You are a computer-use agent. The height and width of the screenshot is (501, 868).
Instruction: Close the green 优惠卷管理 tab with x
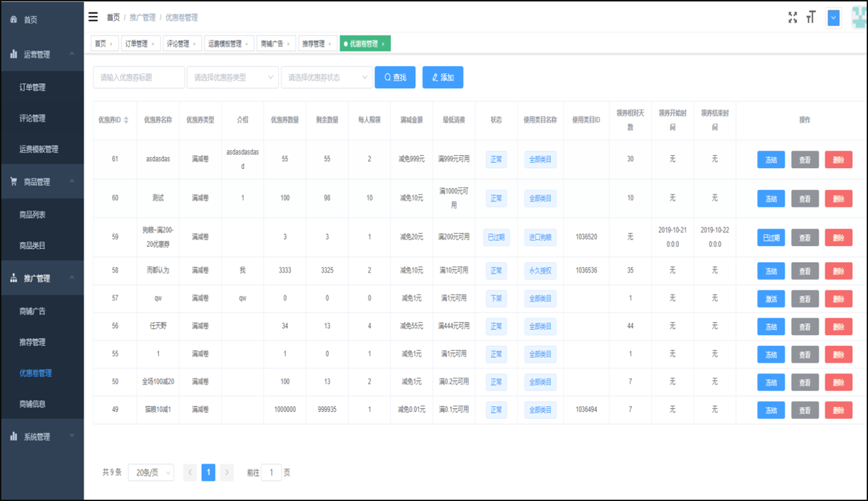coord(383,44)
